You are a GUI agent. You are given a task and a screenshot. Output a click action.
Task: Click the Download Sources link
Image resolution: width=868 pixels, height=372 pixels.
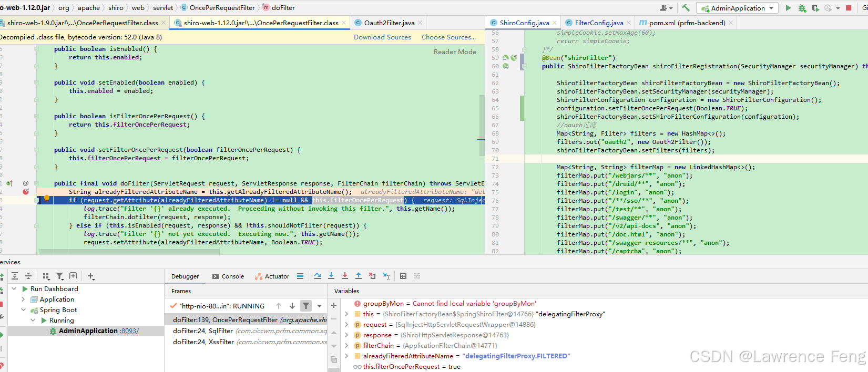point(382,37)
